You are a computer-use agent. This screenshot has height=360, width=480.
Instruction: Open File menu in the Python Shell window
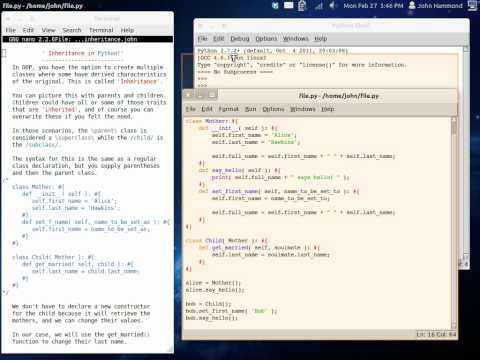pos(203,39)
